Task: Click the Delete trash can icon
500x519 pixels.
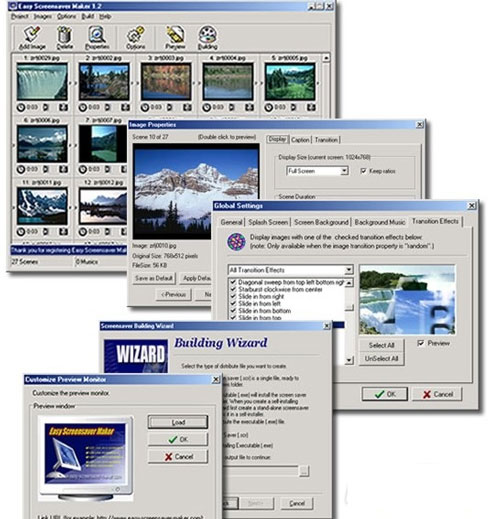Action: point(64,34)
